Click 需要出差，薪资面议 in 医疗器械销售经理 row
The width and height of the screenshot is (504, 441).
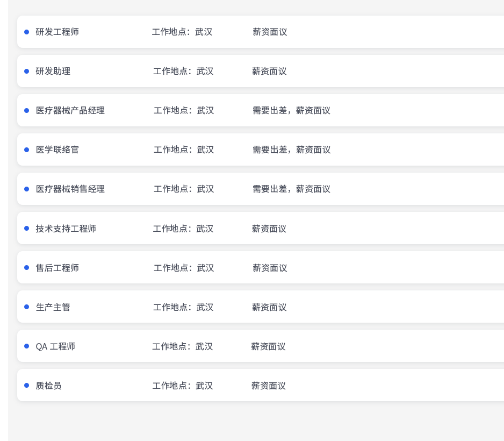pos(291,189)
